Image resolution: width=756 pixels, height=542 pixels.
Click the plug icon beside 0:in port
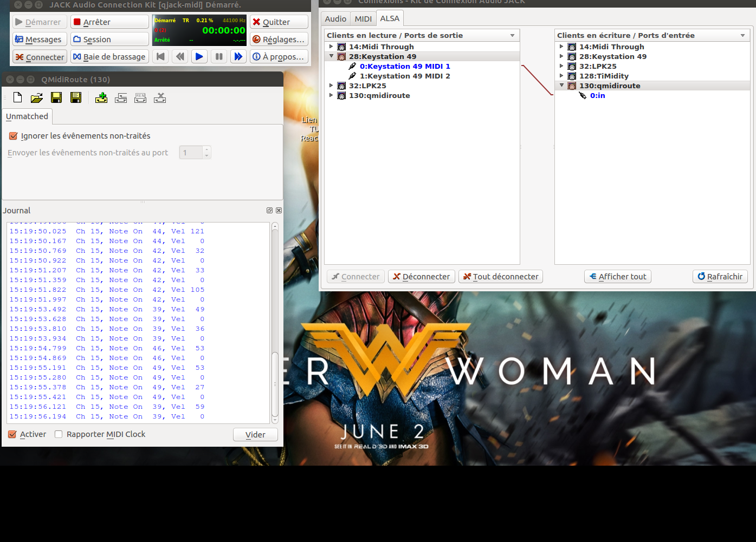tap(583, 96)
